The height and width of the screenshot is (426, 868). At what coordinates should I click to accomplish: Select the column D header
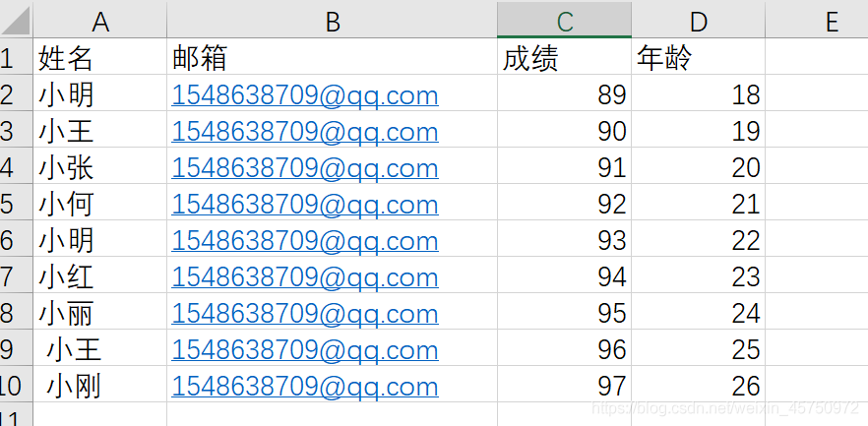point(698,21)
